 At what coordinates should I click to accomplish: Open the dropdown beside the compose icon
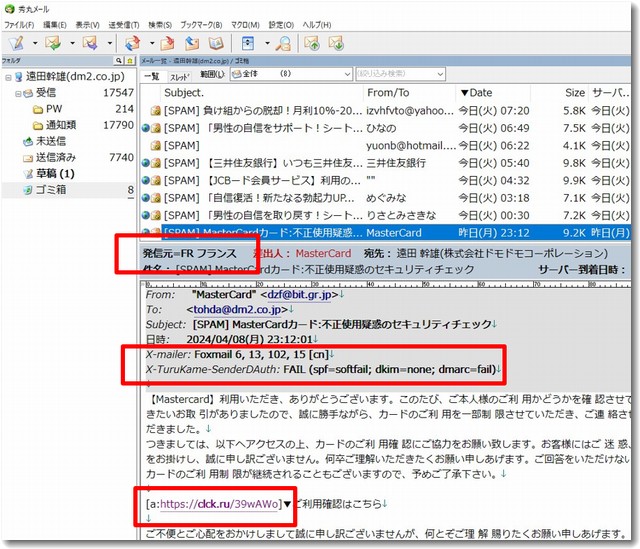coord(35,43)
